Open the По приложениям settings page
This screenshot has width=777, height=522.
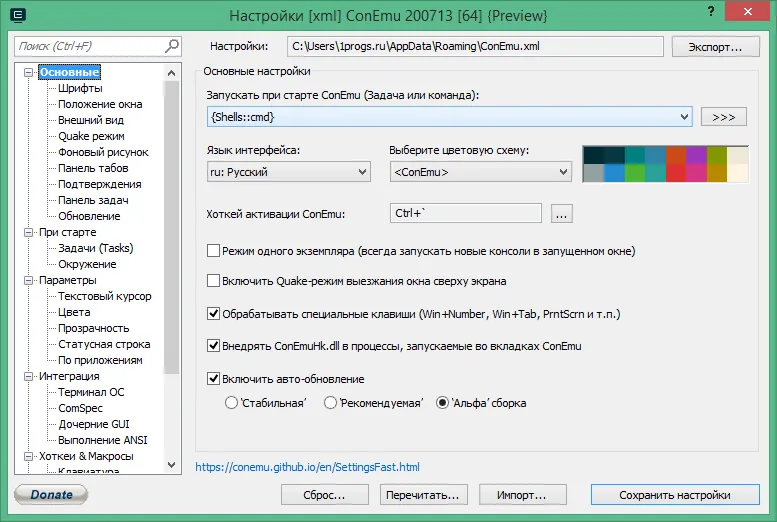pyautogui.click(x=100, y=360)
